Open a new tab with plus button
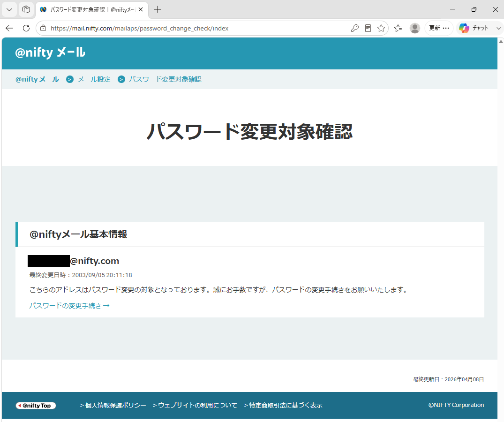 pyautogui.click(x=158, y=10)
